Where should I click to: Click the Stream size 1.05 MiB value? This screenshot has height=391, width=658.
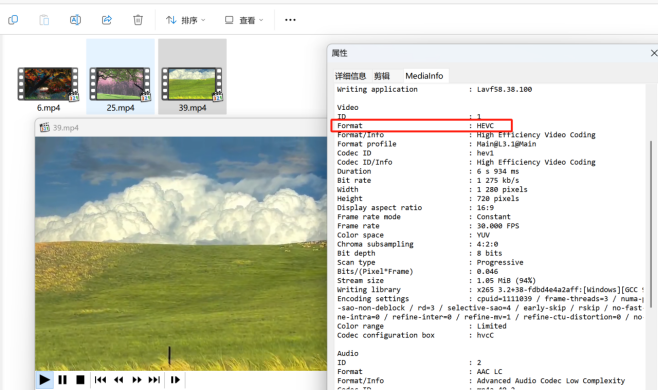(x=506, y=281)
